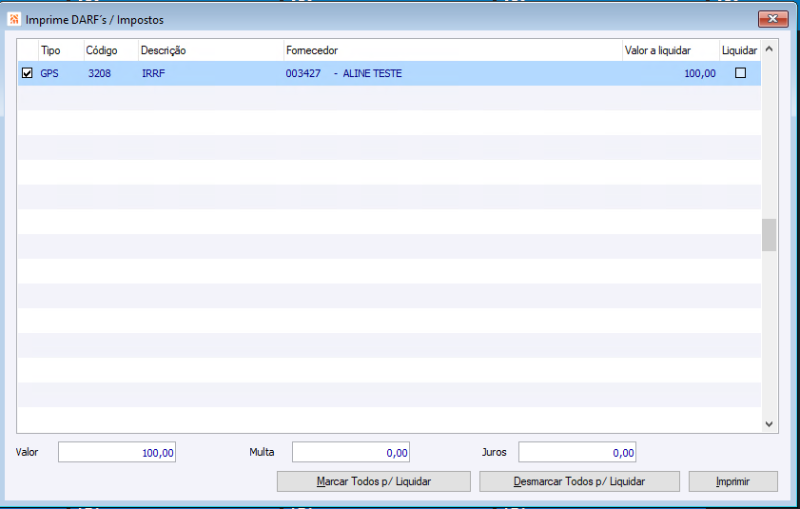This screenshot has width=800, height=509.
Task: Uncheck the GPS row selection checkbox
Action: point(27,73)
